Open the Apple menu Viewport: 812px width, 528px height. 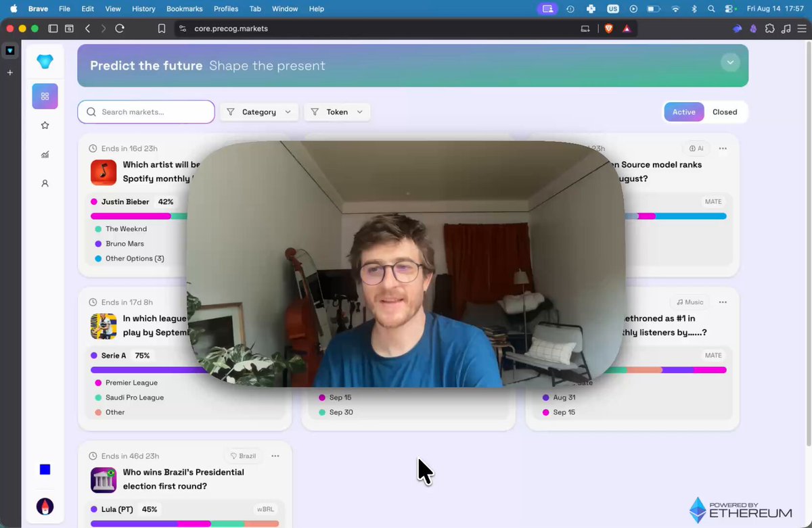[13, 9]
